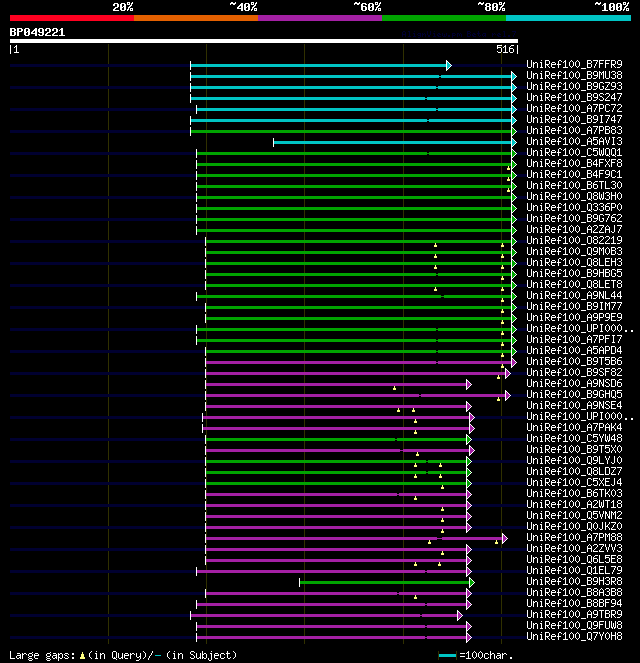Click the UniRef100_B9SF82 label
This screenshot has width=640, height=663.
click(574, 372)
